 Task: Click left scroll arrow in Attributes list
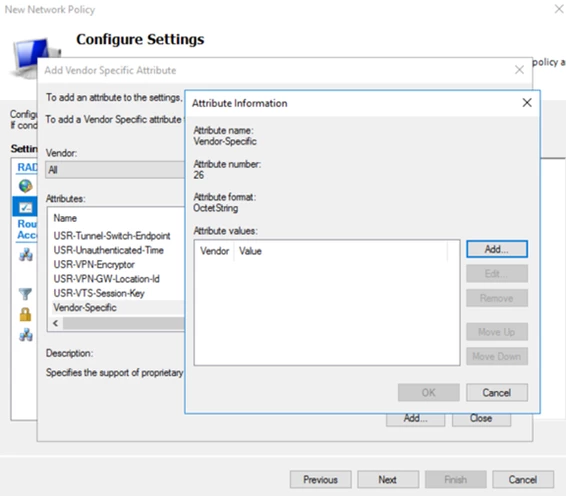(56, 323)
